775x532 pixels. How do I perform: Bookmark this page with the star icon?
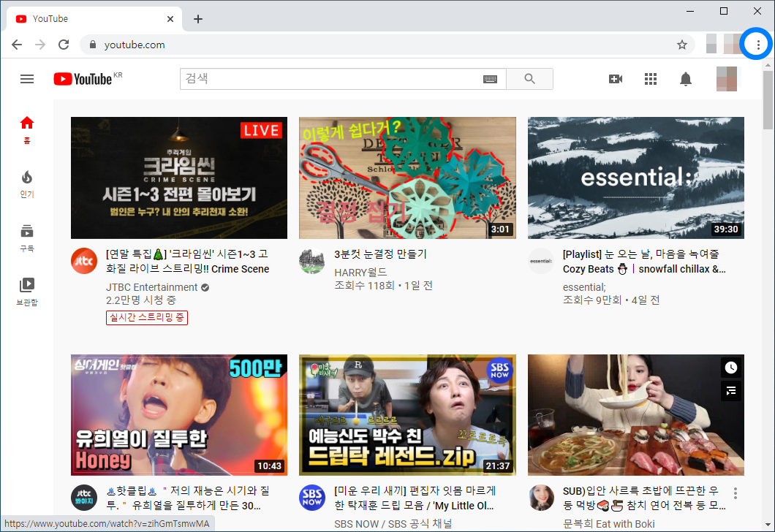coord(682,45)
